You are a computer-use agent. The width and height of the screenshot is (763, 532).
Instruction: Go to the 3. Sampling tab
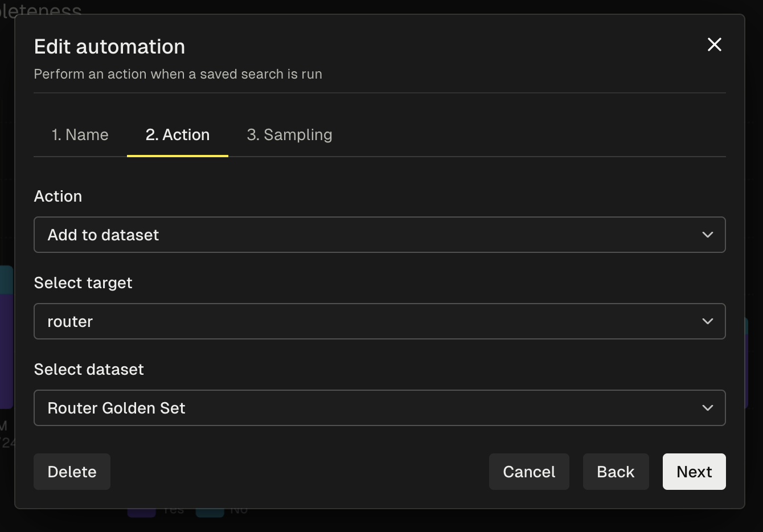[x=289, y=135]
